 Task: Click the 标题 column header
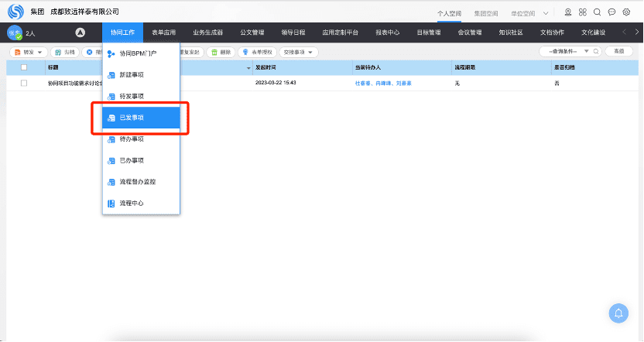pos(53,67)
